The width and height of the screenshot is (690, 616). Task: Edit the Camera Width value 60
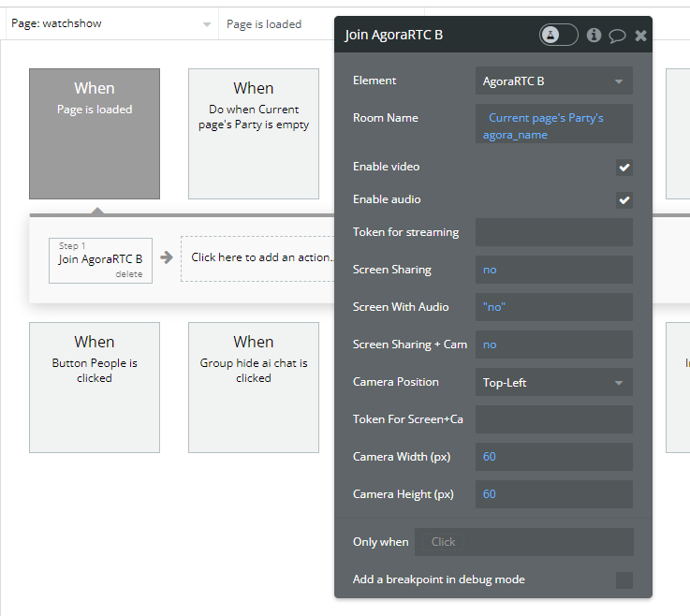[x=554, y=457]
